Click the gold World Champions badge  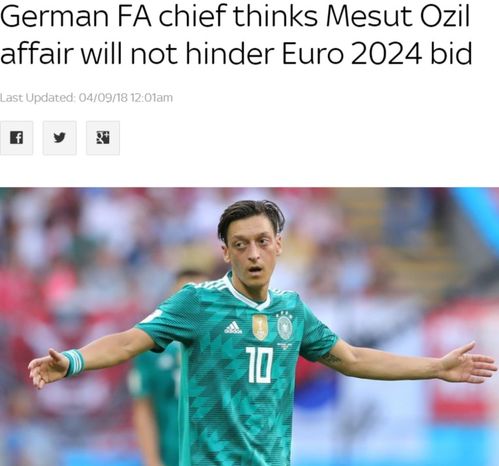tap(260, 327)
